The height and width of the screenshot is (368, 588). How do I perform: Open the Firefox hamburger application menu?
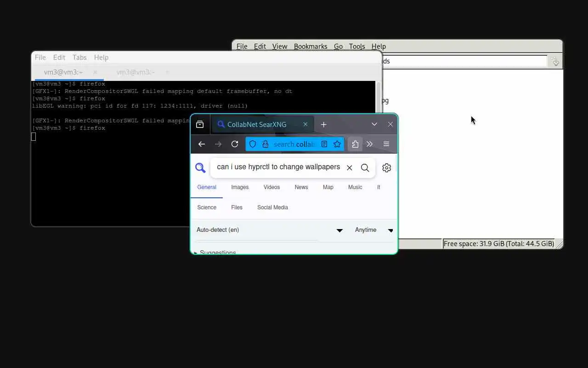pos(386,144)
